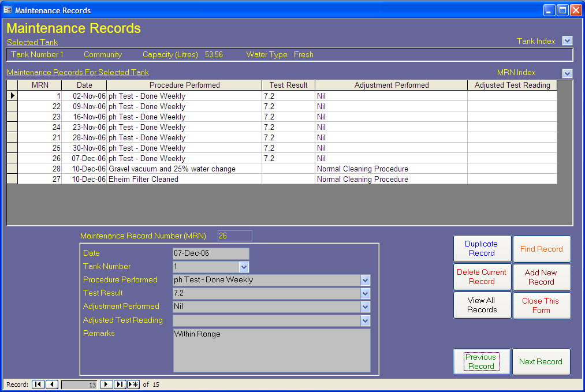Open the MRN Index dropdown

tap(567, 73)
